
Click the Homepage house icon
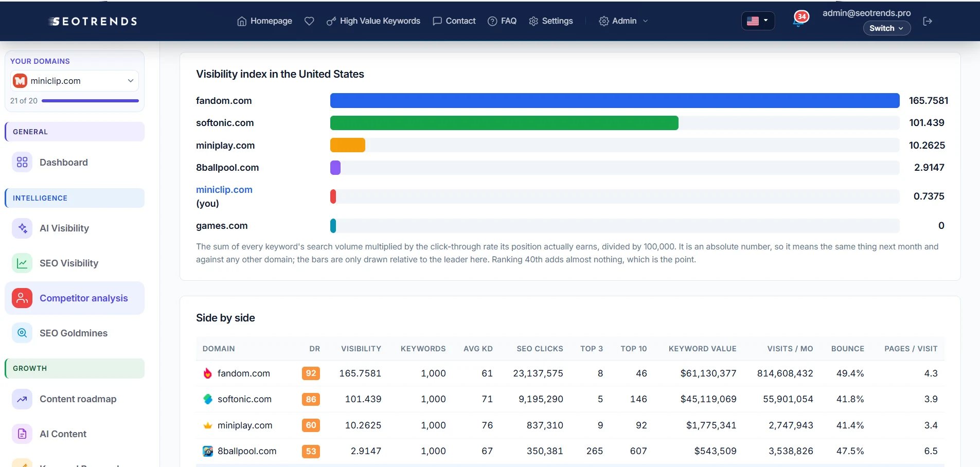[x=242, y=21]
